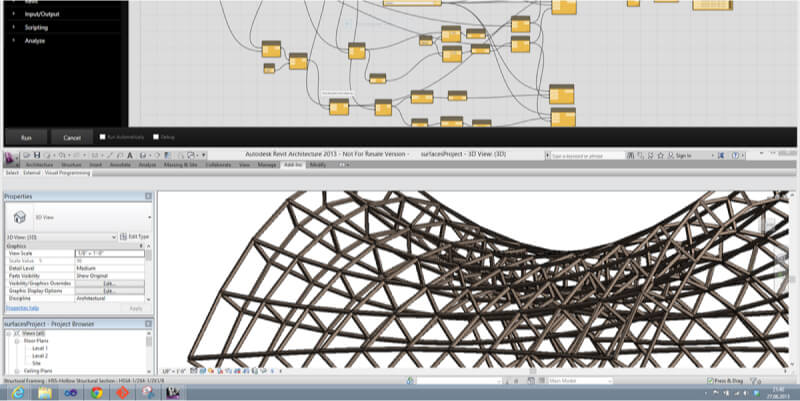Enable Debug checkbox in Dynamo
800x401 pixels.
(x=156, y=137)
